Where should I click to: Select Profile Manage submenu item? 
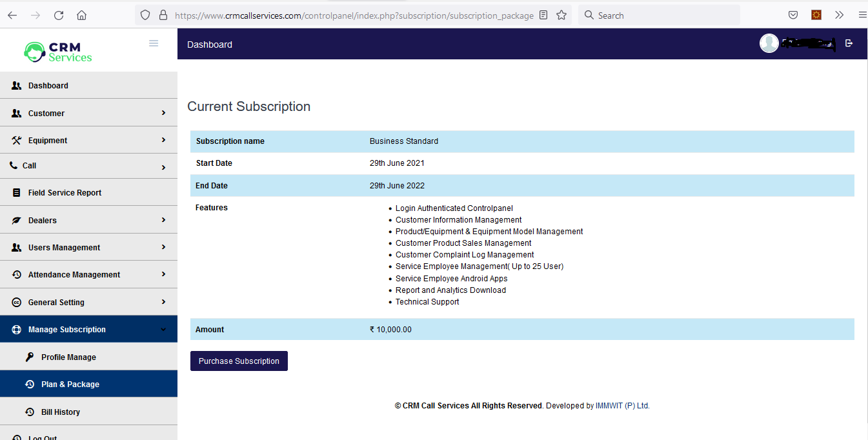88,357
